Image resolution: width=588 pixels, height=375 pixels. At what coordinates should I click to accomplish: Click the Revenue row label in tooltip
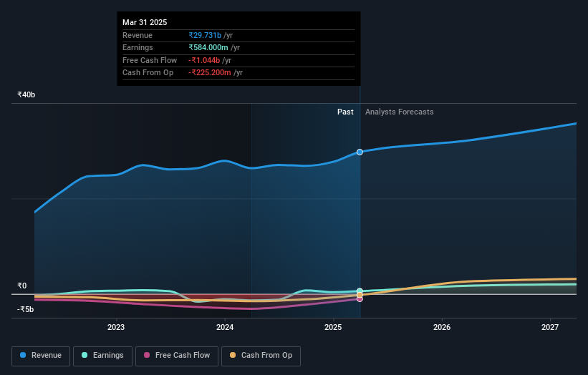[x=138, y=35]
